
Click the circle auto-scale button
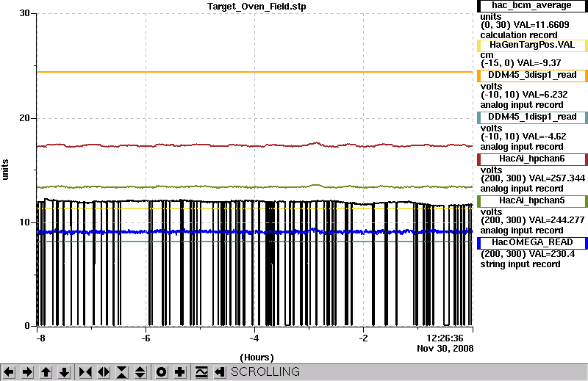tap(162, 372)
